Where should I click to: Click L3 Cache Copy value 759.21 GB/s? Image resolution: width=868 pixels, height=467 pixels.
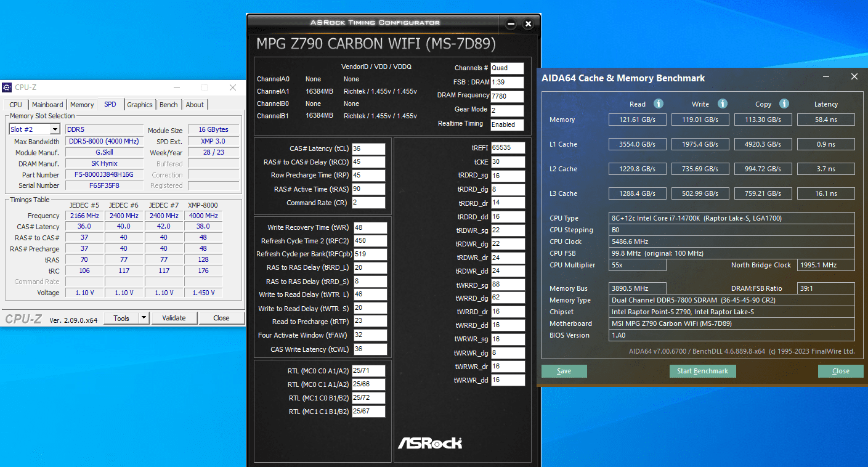tap(763, 193)
